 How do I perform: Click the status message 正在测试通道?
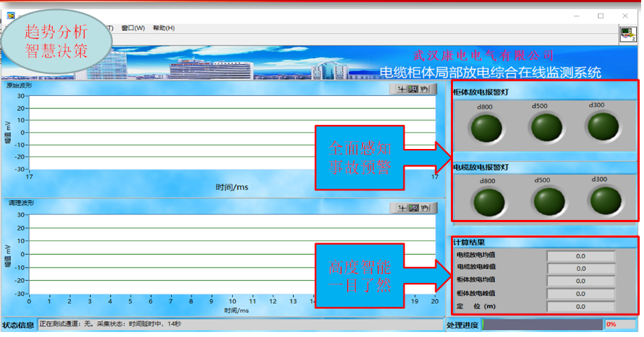point(110,324)
